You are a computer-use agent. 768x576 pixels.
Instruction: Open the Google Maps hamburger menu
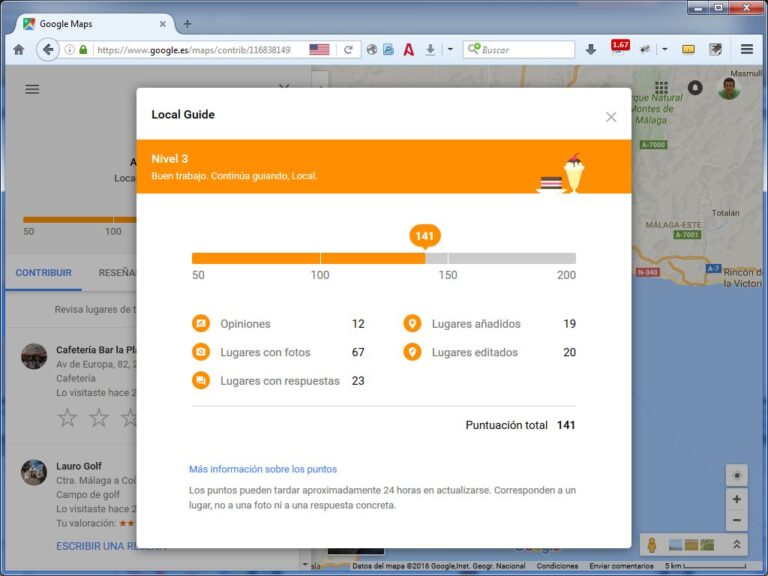tap(32, 89)
